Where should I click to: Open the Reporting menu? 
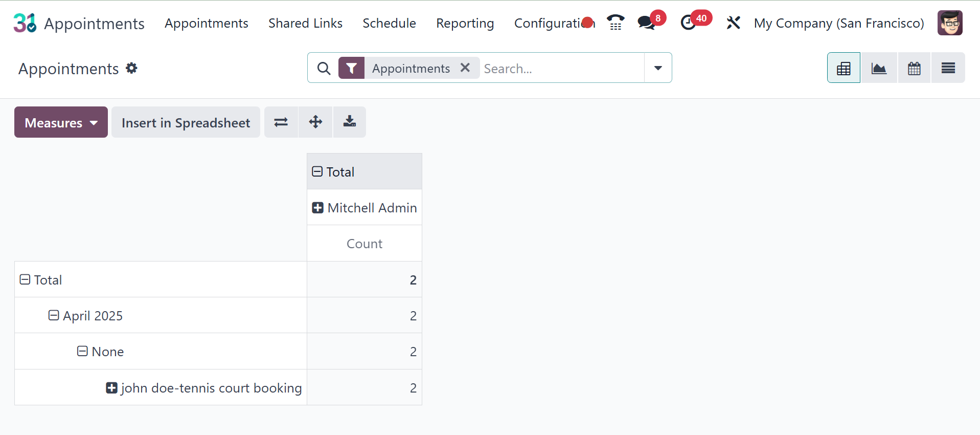coord(465,24)
